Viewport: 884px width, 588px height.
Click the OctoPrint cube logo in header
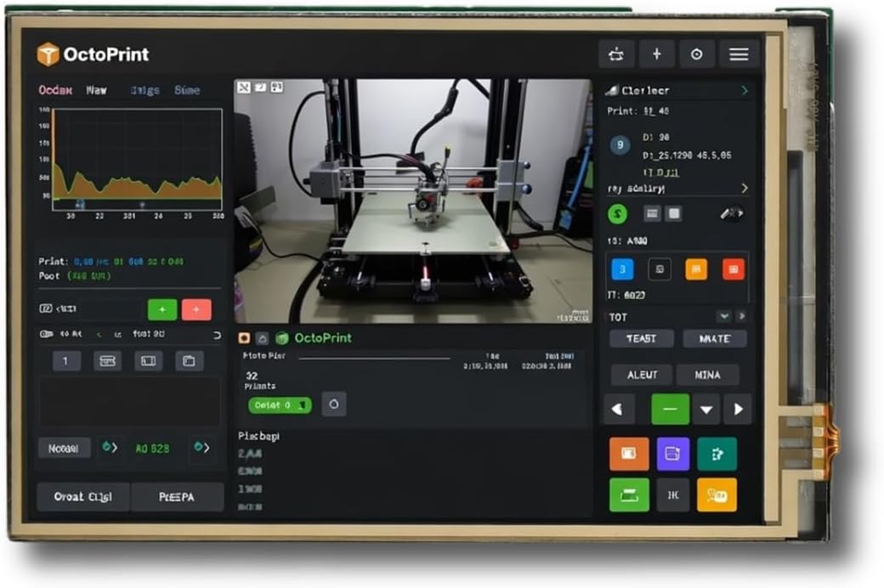pyautogui.click(x=48, y=54)
